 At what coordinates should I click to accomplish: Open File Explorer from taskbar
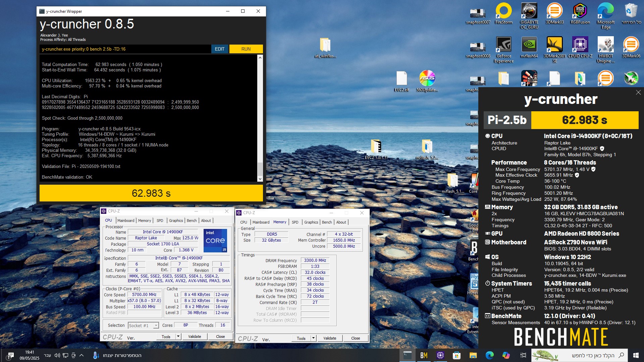point(473,355)
